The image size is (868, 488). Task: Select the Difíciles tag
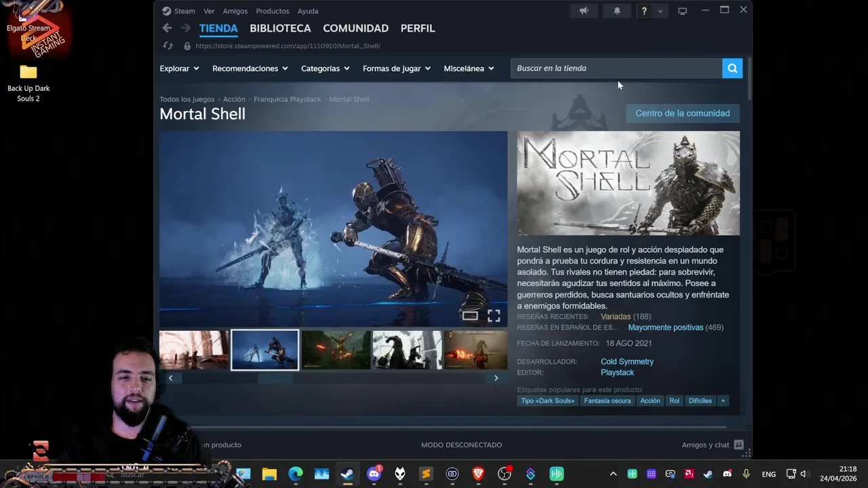[x=700, y=401]
